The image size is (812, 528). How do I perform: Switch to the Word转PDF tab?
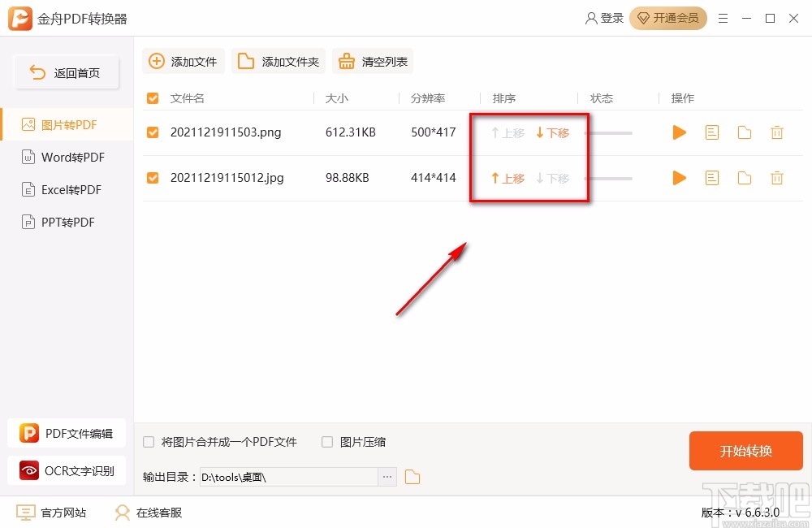pyautogui.click(x=67, y=157)
